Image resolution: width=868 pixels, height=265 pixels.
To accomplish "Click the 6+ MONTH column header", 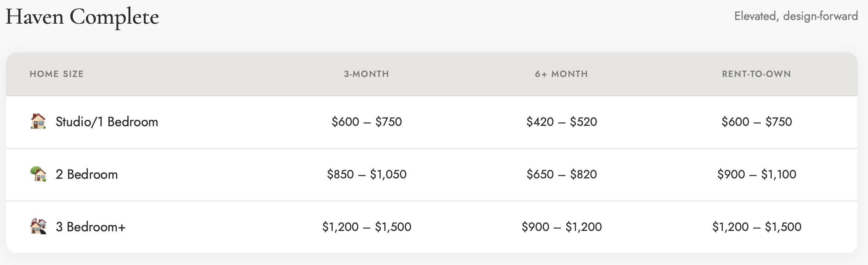I will click(561, 74).
